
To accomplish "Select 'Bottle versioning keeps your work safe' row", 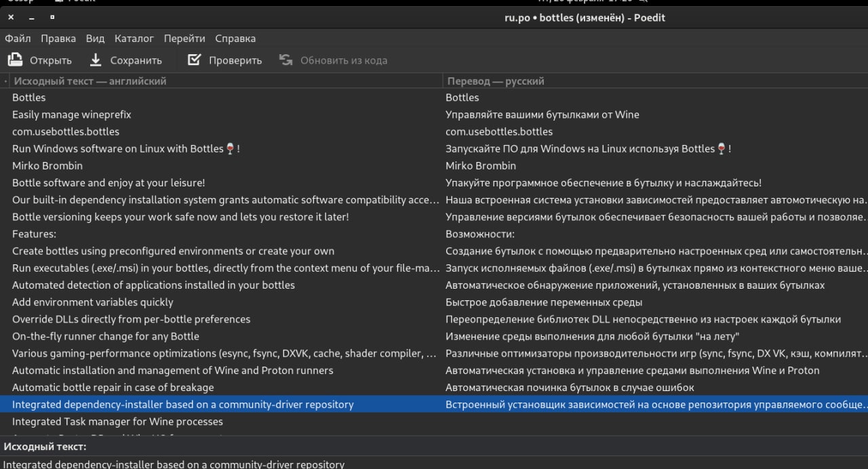I will point(434,217).
